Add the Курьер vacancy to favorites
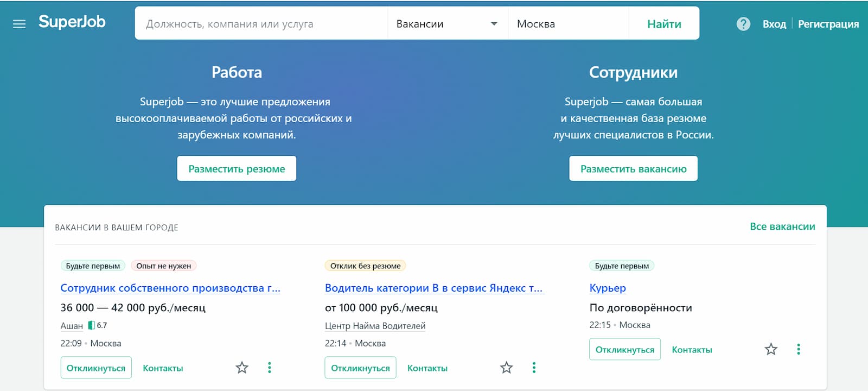Viewport: 868px width, 391px height. (x=771, y=349)
